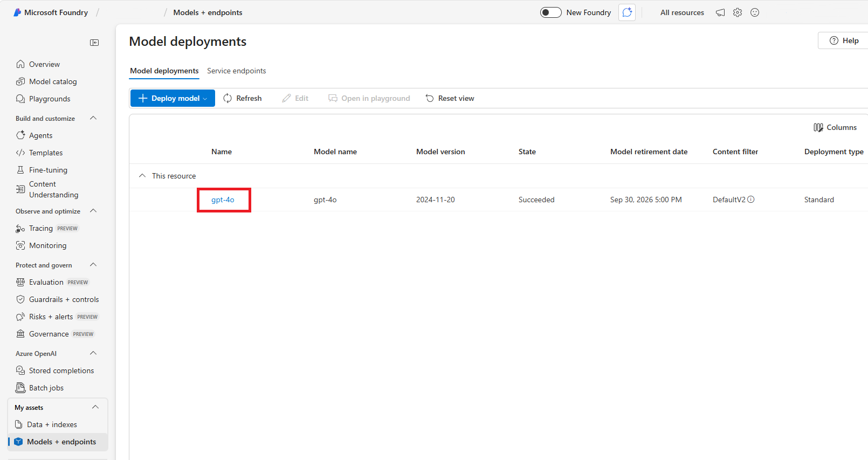Open Data + indexes in the sidebar

pos(52,424)
